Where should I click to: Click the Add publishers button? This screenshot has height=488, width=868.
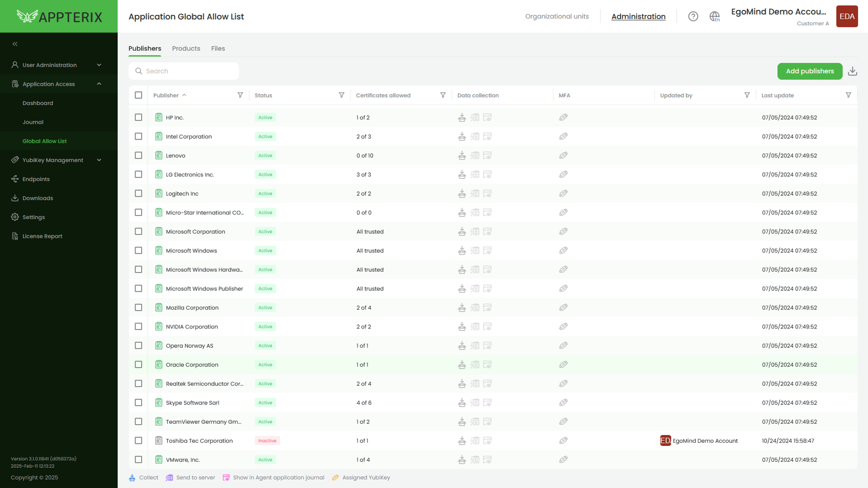click(809, 71)
